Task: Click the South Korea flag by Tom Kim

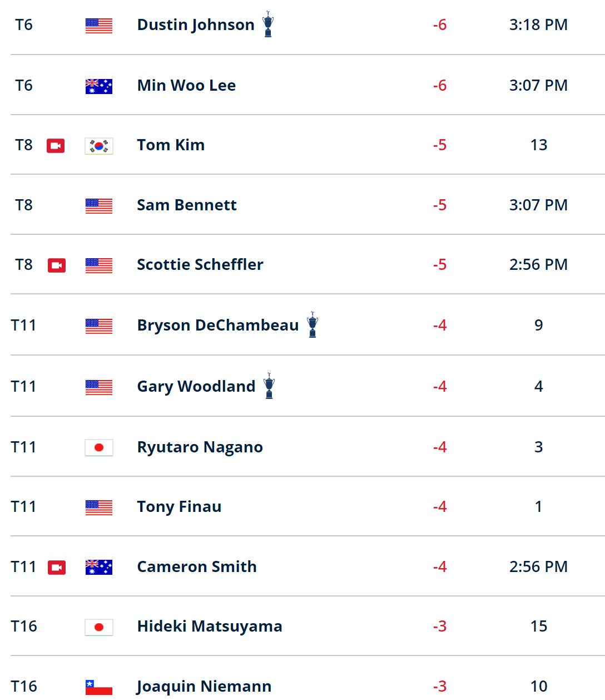Action: pyautogui.click(x=99, y=146)
